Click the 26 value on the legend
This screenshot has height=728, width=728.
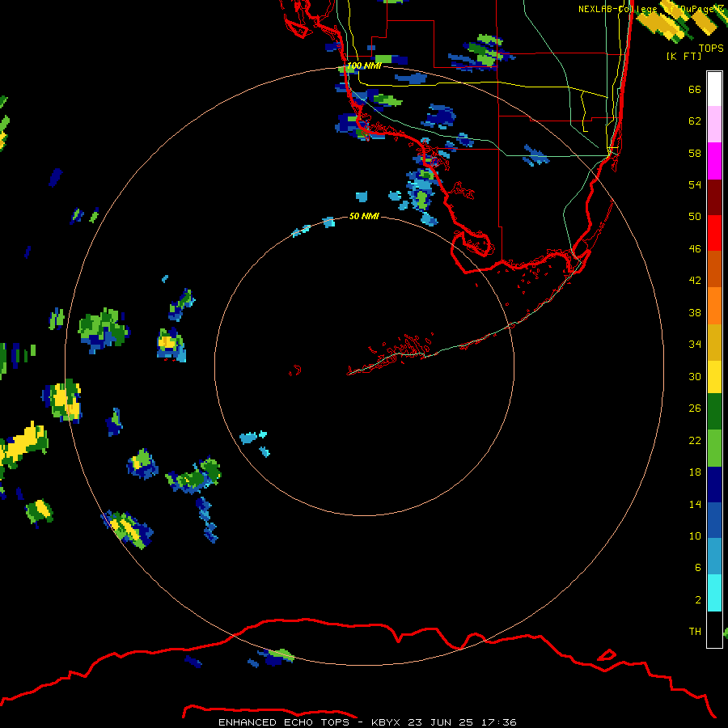[x=695, y=408]
